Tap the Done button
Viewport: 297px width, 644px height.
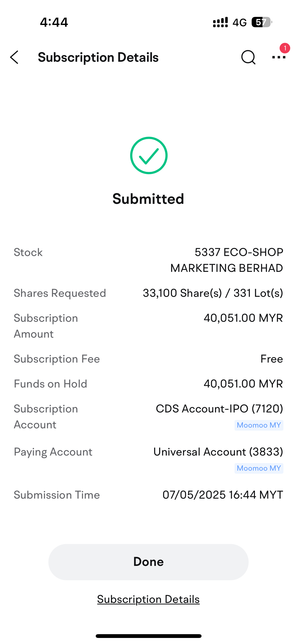(148, 562)
